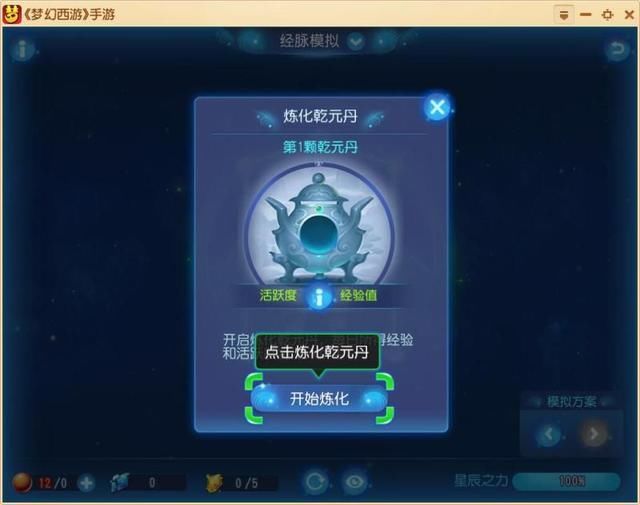Click the return arrow icon at top right

(x=616, y=50)
